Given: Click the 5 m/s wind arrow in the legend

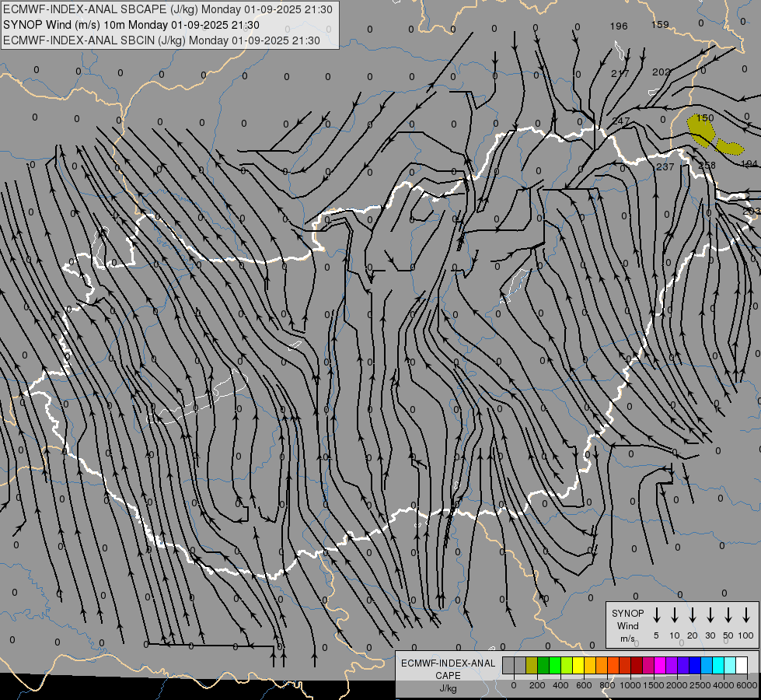Looking at the screenshot, I should tap(656, 615).
